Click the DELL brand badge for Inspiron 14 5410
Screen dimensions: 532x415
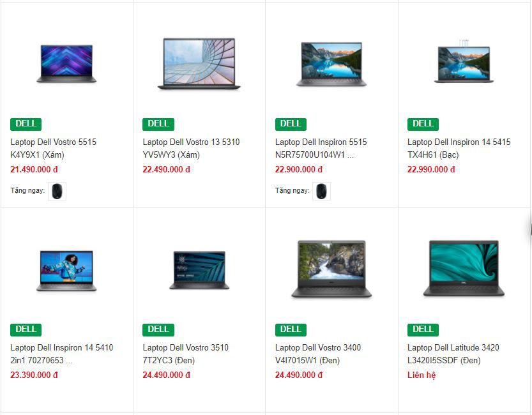[x=26, y=329]
